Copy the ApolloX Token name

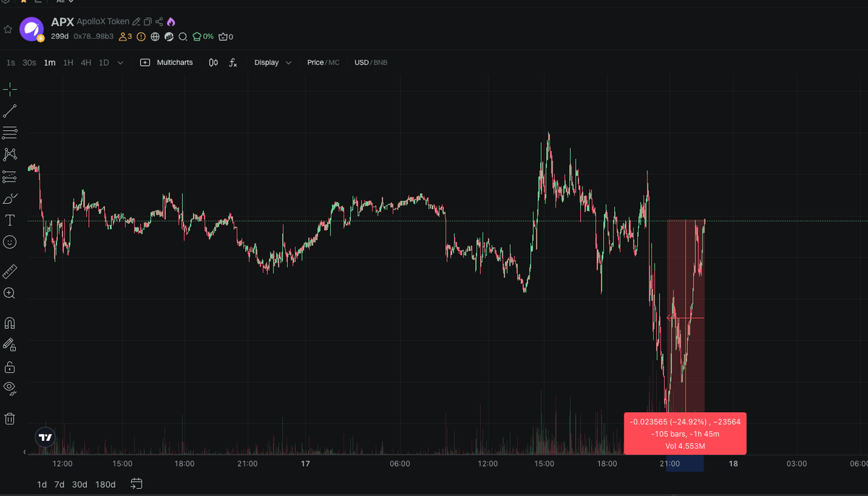coord(148,22)
